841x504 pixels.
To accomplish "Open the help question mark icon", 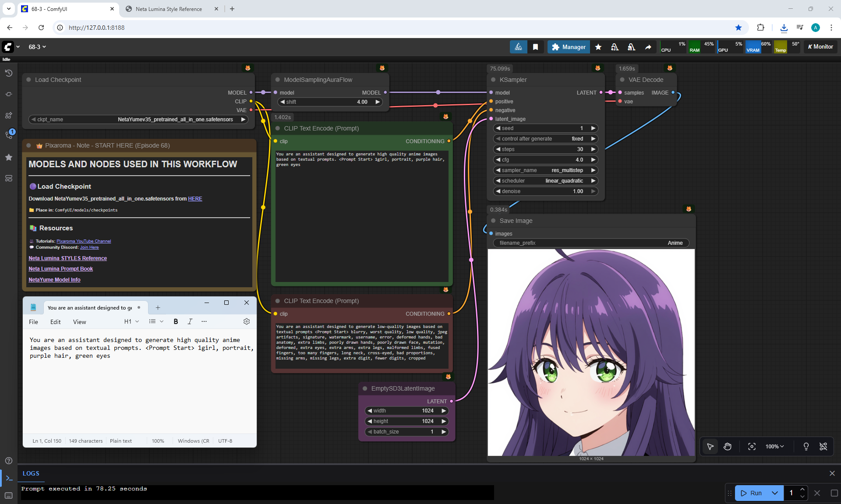I will tap(8, 460).
